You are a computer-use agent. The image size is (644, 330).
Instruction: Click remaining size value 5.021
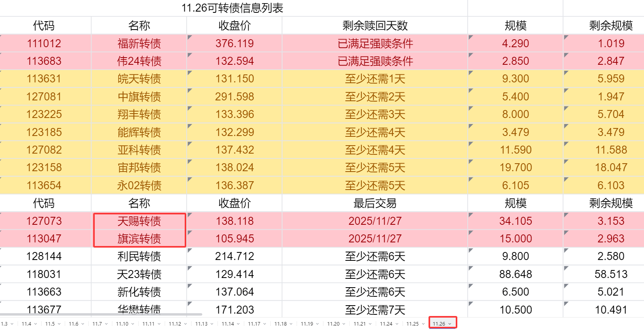(x=611, y=292)
